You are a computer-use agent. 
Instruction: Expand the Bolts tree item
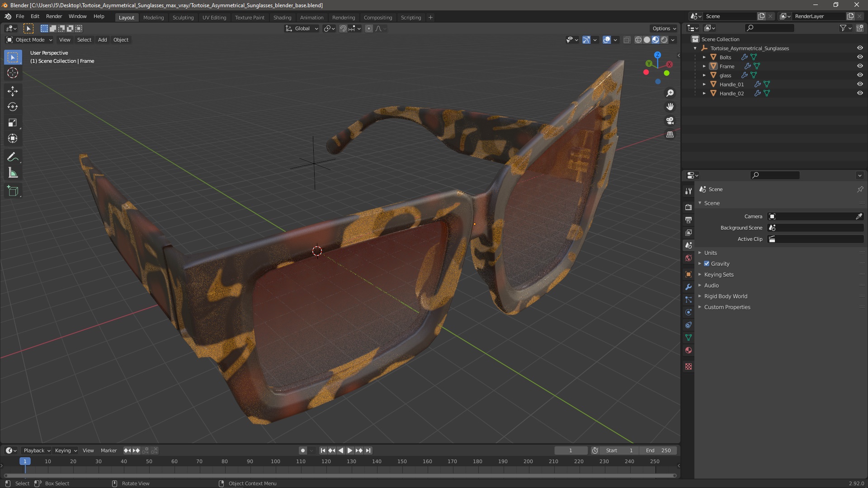click(704, 57)
